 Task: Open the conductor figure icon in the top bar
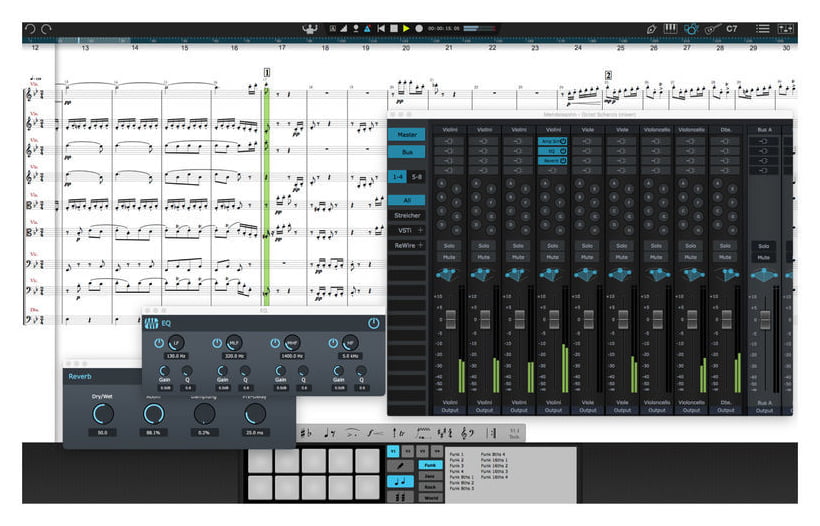pos(310,29)
